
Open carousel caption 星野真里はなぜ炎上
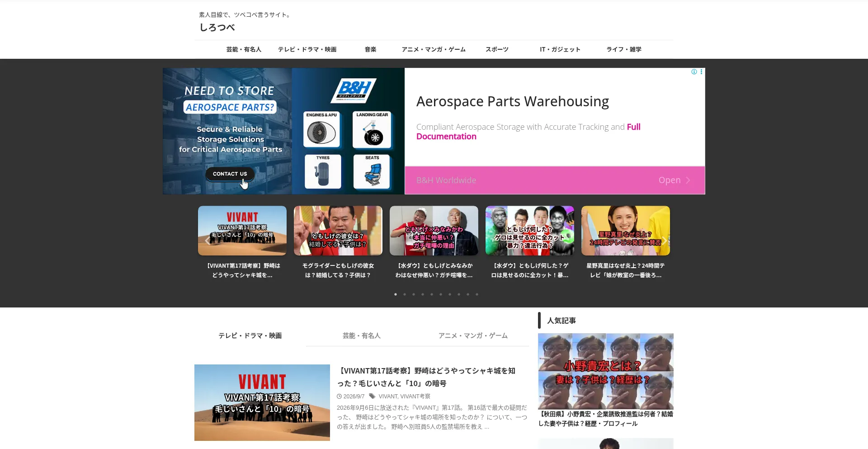click(x=626, y=270)
